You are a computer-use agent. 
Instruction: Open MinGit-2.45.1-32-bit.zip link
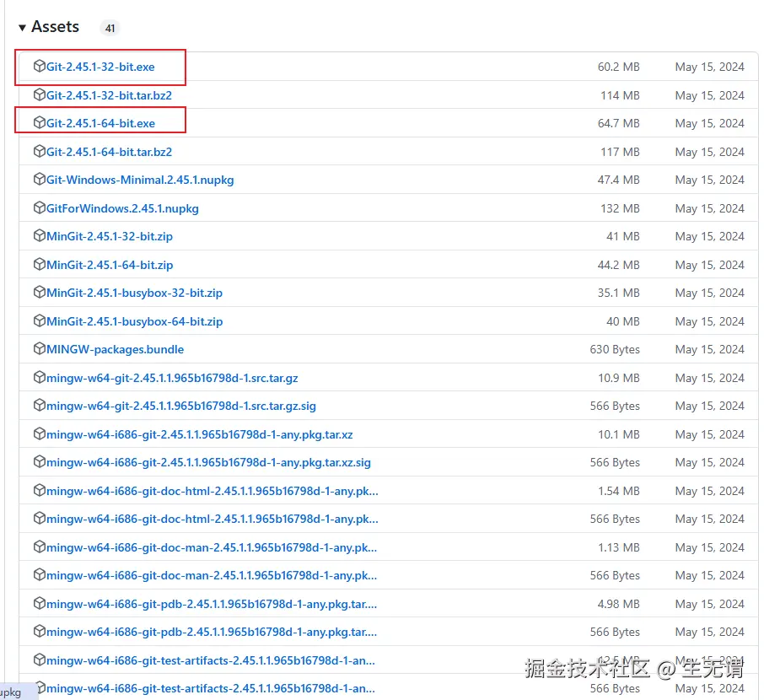tap(110, 236)
